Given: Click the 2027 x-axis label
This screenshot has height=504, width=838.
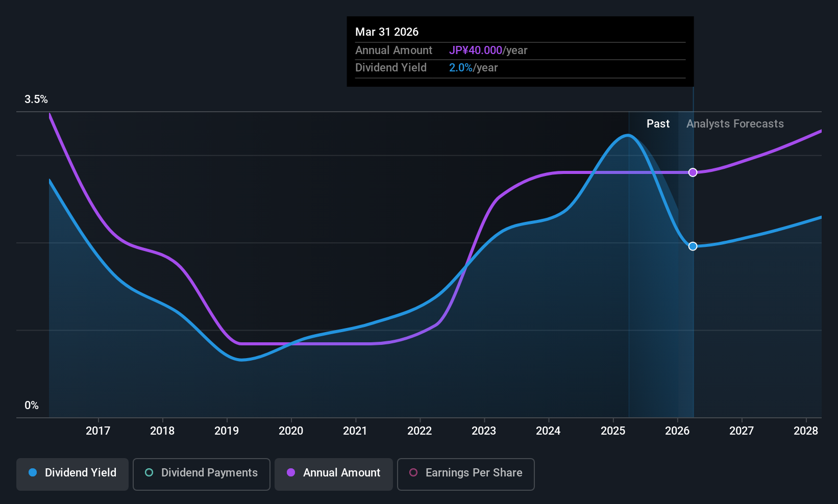Looking at the screenshot, I should 742,431.
